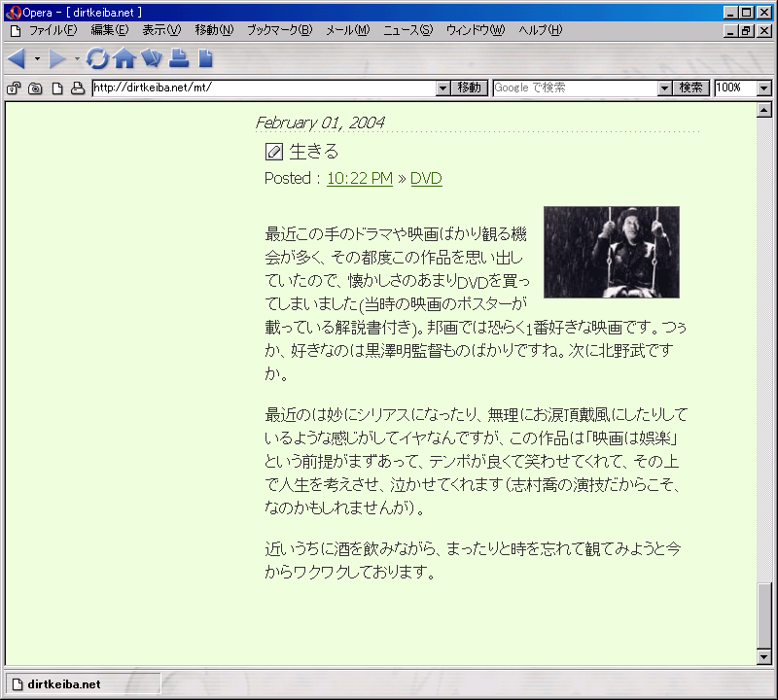Go back with the Back arrow
This screenshot has width=778, height=700.
(x=17, y=58)
